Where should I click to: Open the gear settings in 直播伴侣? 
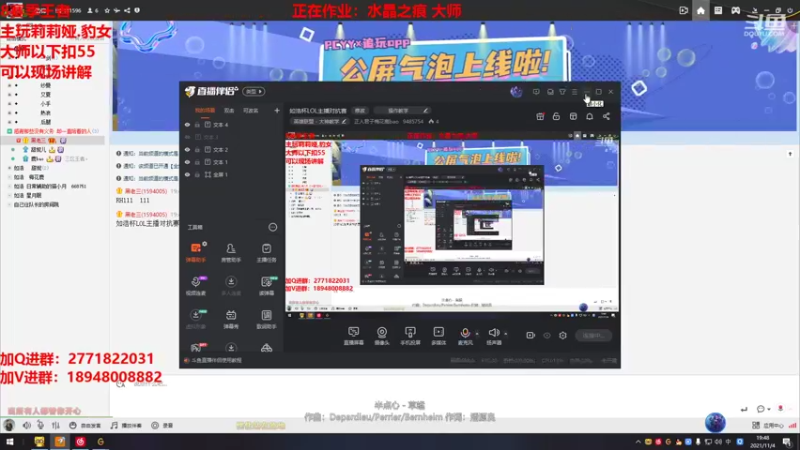click(x=563, y=335)
